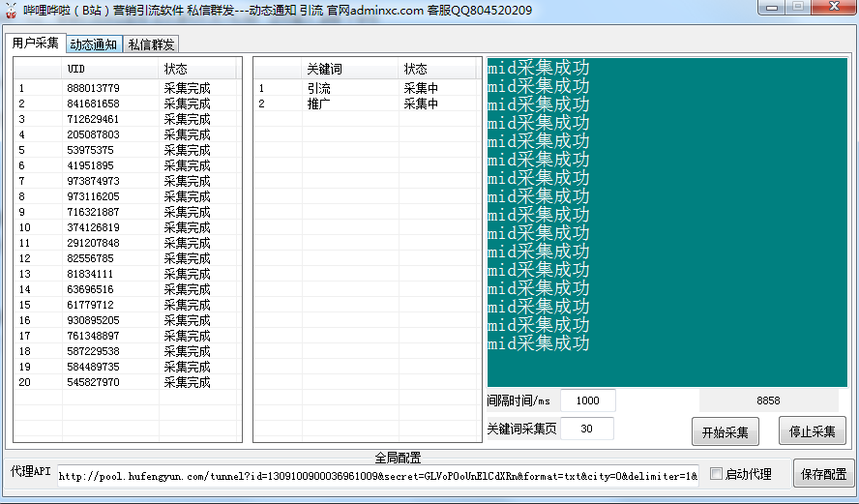This screenshot has height=504, width=859.
Task: Click the 全局配置 group label
Action: pos(398,457)
